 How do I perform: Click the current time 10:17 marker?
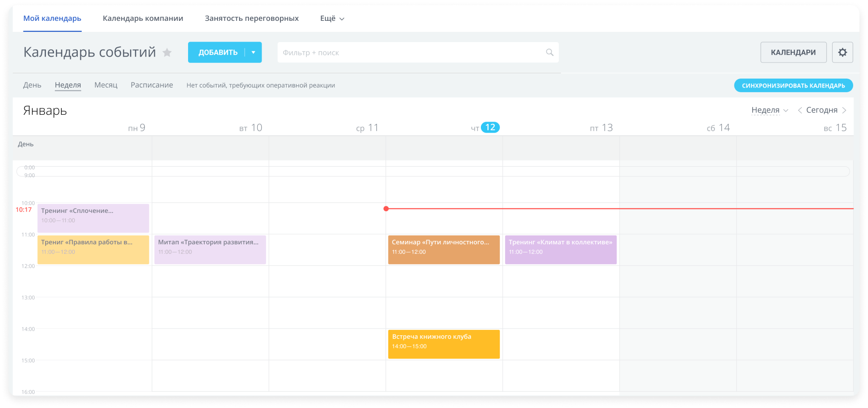point(24,210)
